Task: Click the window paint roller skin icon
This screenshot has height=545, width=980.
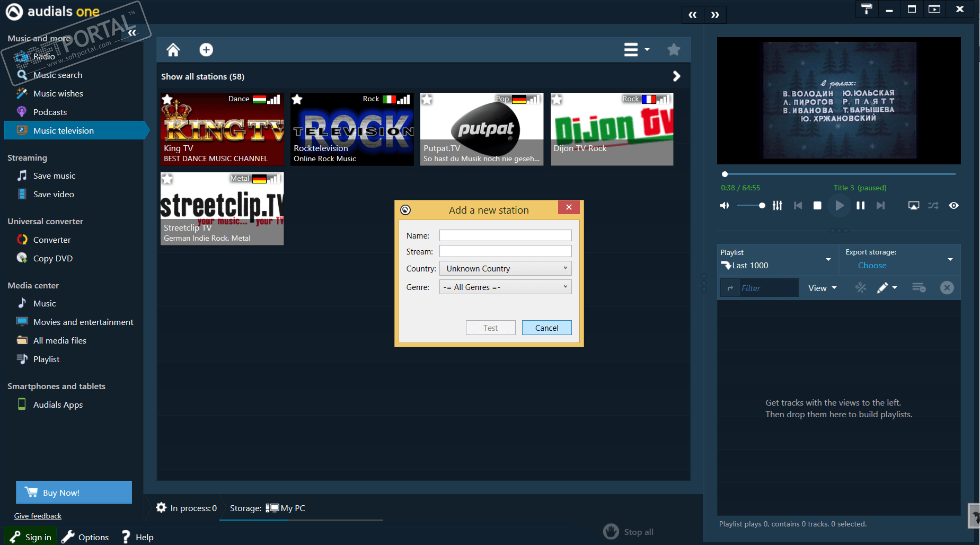Action: [x=867, y=9]
